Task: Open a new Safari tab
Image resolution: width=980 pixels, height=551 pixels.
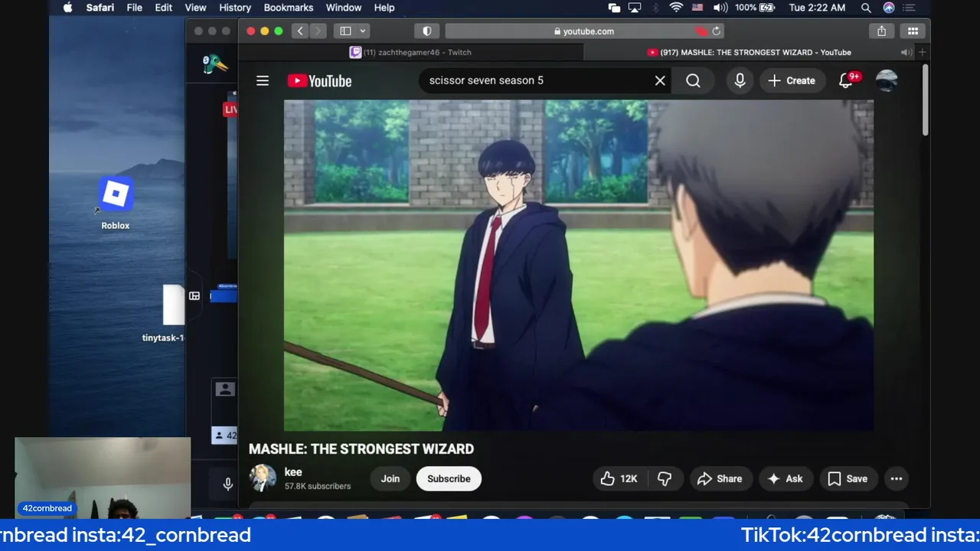Action: (x=923, y=52)
